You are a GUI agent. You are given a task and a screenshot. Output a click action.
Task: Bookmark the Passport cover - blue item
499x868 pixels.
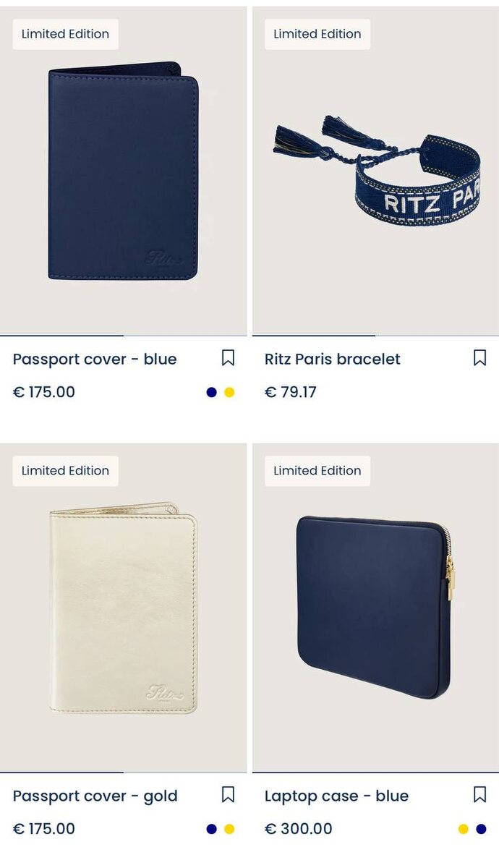coord(228,358)
